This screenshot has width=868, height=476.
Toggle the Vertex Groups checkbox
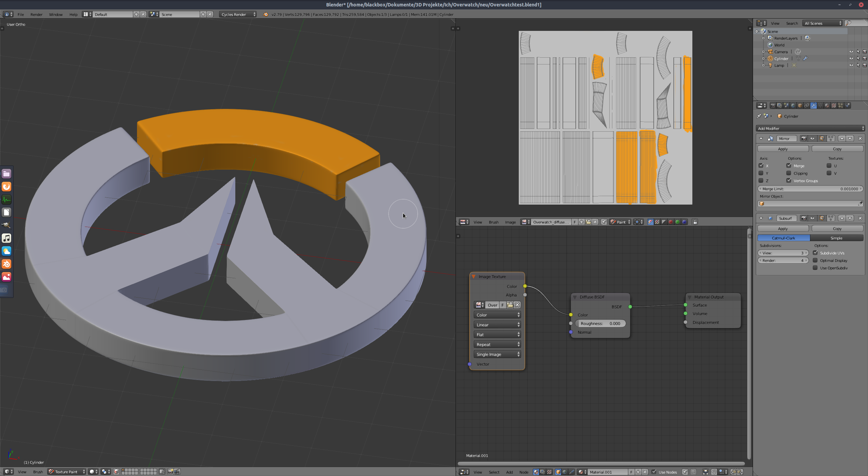tap(789, 180)
